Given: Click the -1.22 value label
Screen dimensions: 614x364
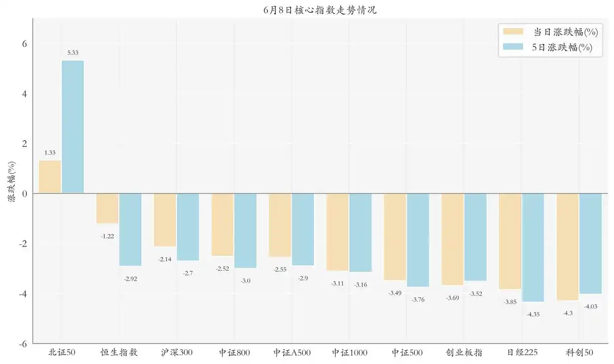Looking at the screenshot, I should coord(107,236).
